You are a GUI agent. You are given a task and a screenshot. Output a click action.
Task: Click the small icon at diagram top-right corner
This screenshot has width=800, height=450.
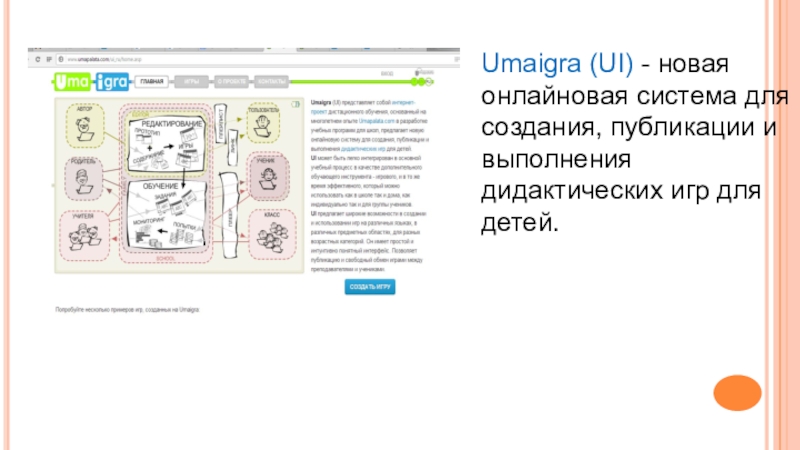(296, 104)
